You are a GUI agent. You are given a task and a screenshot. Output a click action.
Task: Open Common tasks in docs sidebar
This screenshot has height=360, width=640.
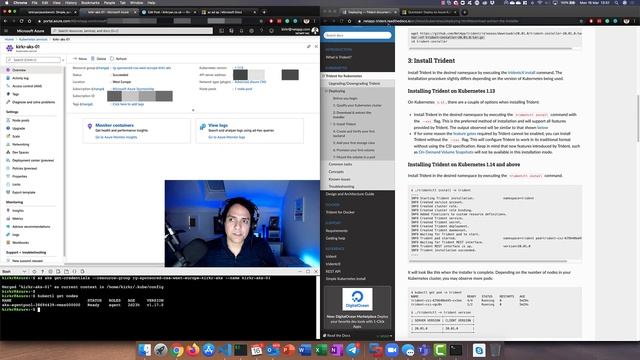tap(340, 164)
